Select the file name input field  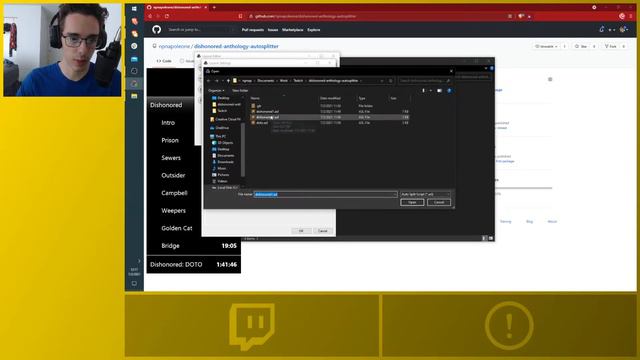(325, 194)
